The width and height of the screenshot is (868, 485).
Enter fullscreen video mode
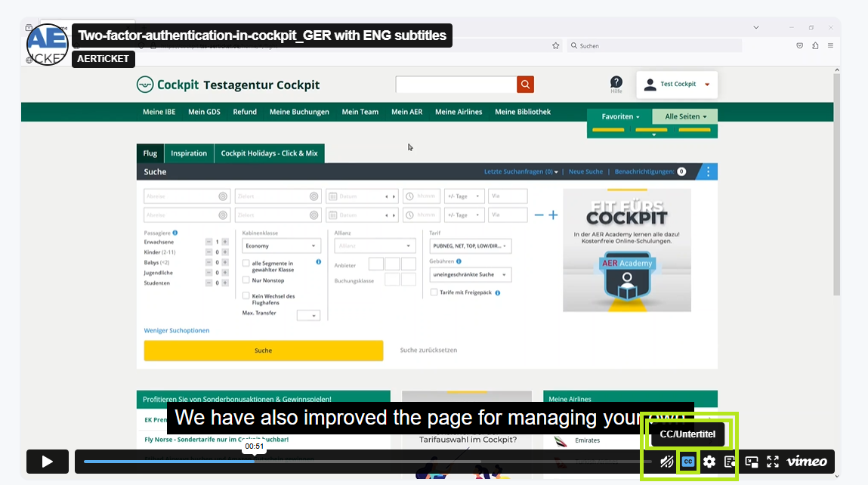click(773, 462)
